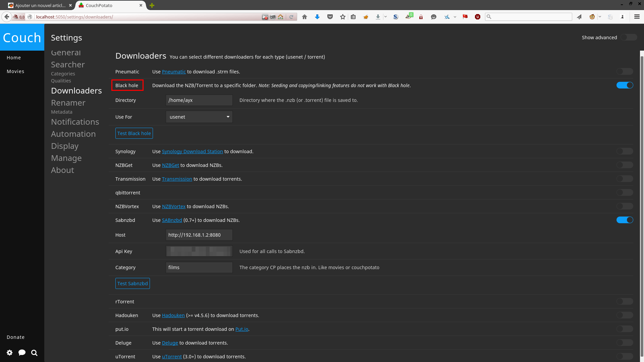The width and height of the screenshot is (644, 362).
Task: Open CouchPotato settings gear icon
Action: pos(10,353)
